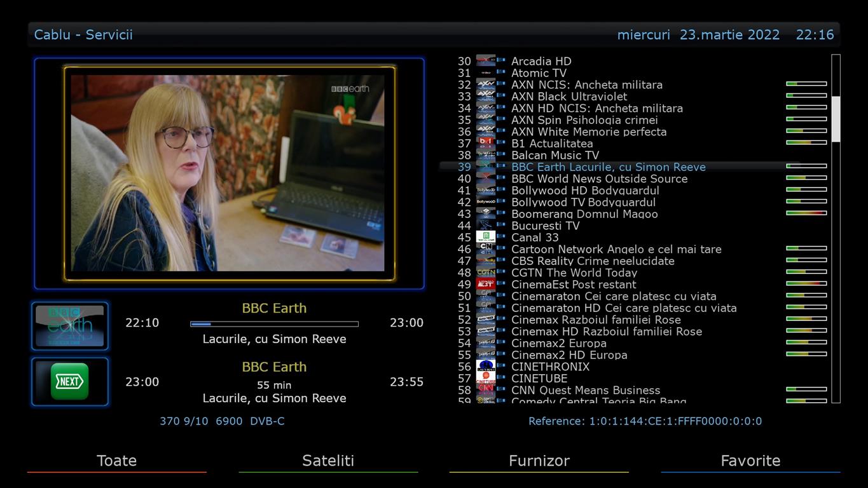Click the live TV preview window
Screen dimensions: 868x488
tap(228, 173)
